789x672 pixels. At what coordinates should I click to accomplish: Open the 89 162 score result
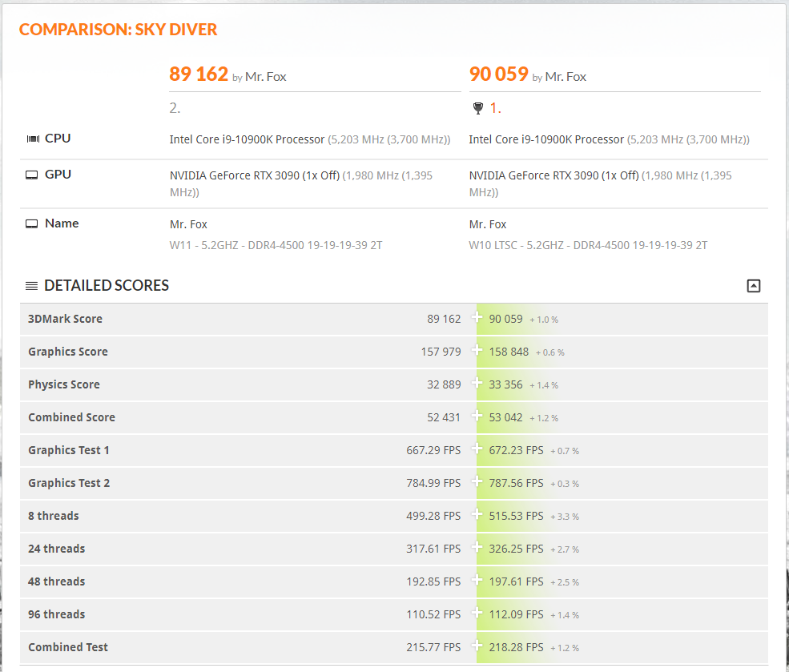point(199,74)
